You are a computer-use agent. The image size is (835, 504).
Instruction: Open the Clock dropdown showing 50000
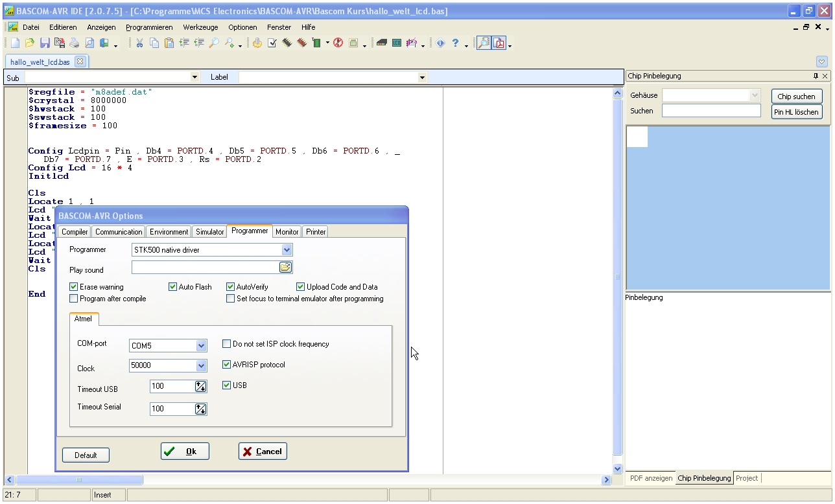coord(201,365)
